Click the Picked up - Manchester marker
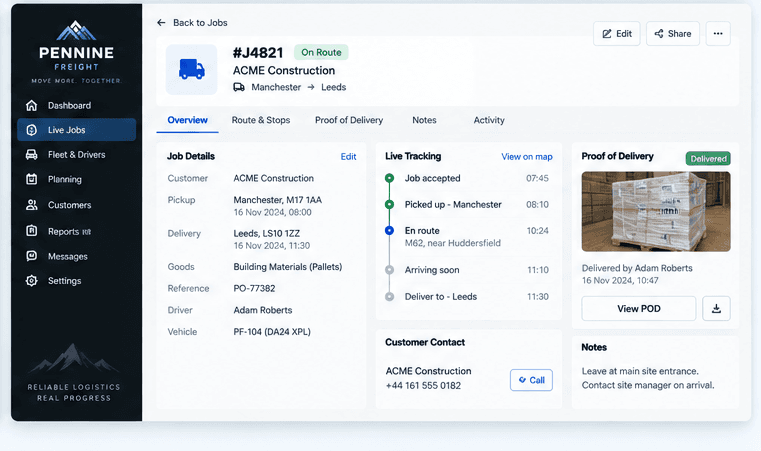This screenshot has width=761, height=451. [389, 204]
